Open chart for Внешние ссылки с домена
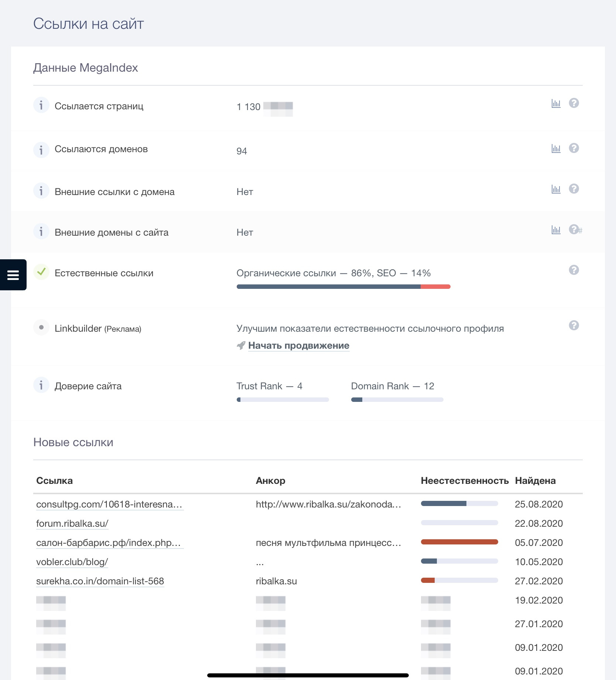This screenshot has width=616, height=680. pyautogui.click(x=556, y=189)
